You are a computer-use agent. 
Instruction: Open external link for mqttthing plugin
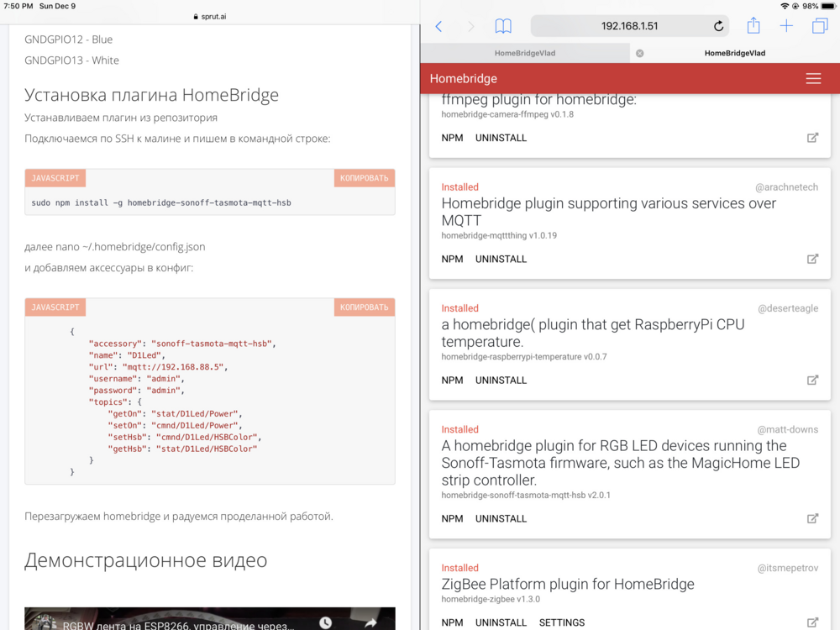point(812,259)
